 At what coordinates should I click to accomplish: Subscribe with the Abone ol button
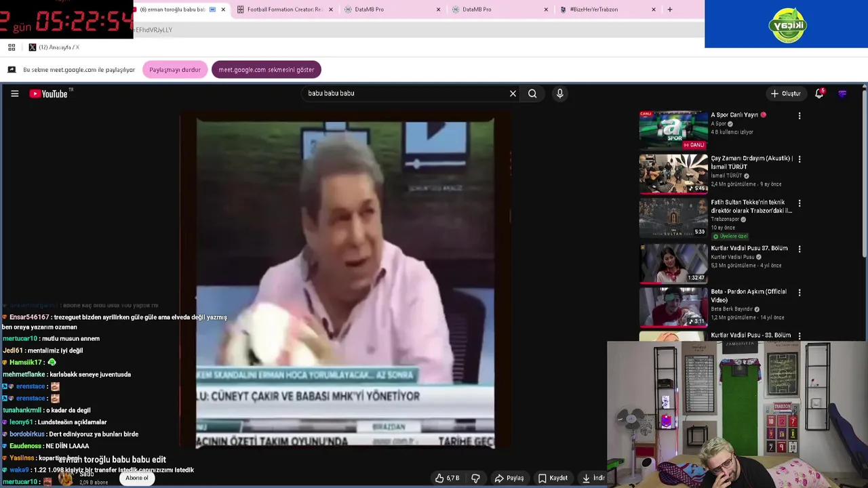pos(136,478)
